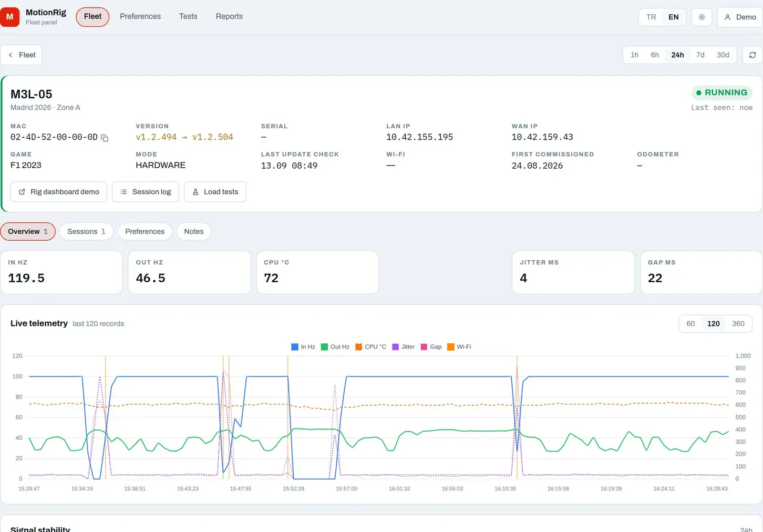The height and width of the screenshot is (532, 763).
Task: Click the OUT HZ 46.5 card
Action: pos(189,273)
